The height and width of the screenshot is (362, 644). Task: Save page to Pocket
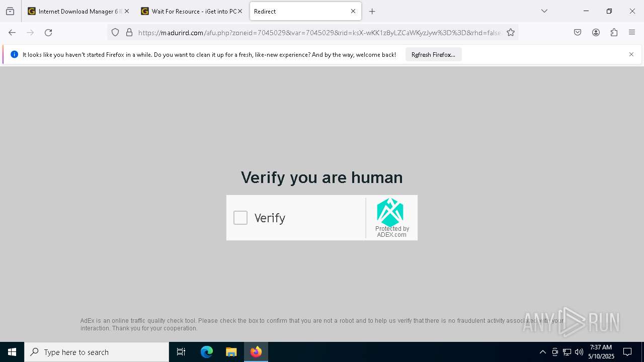[578, 33]
